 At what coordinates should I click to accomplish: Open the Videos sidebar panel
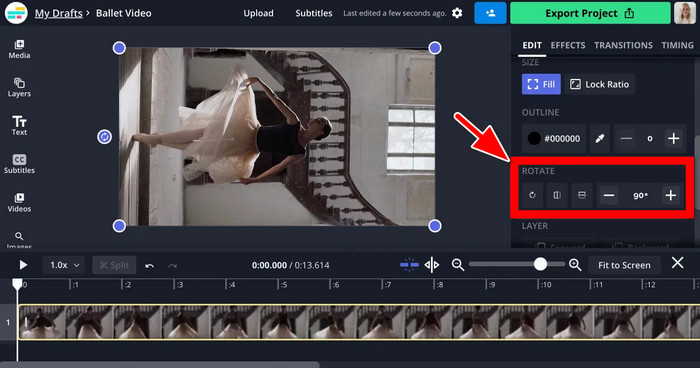(19, 202)
